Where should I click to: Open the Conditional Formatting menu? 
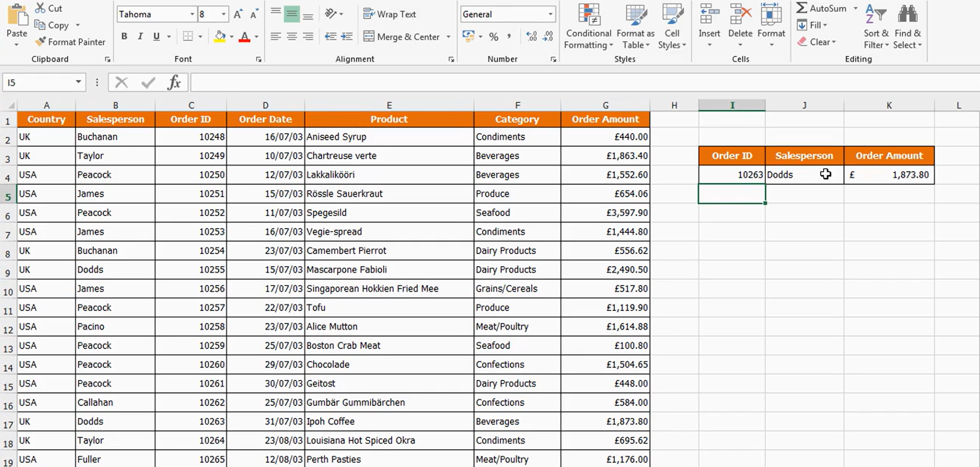click(x=589, y=26)
